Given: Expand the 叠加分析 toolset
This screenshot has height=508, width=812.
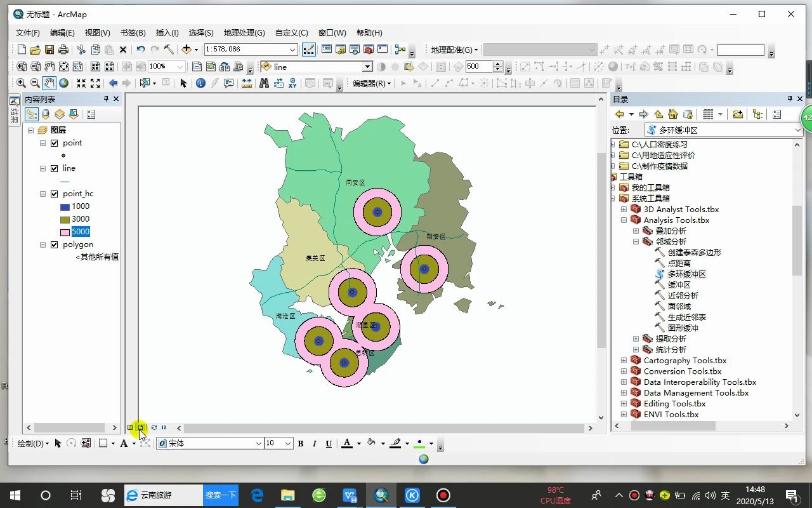Looking at the screenshot, I should (636, 231).
